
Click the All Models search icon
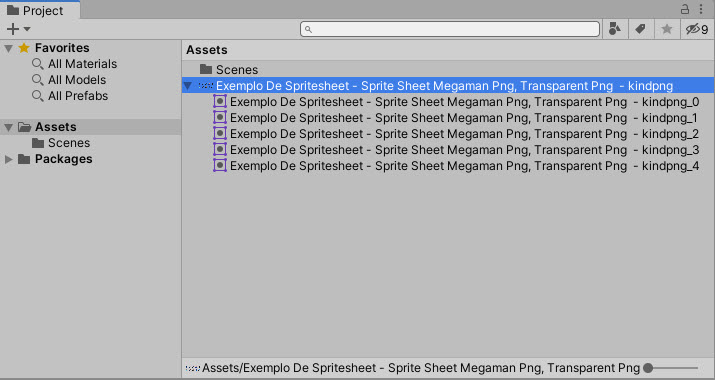pos(38,80)
